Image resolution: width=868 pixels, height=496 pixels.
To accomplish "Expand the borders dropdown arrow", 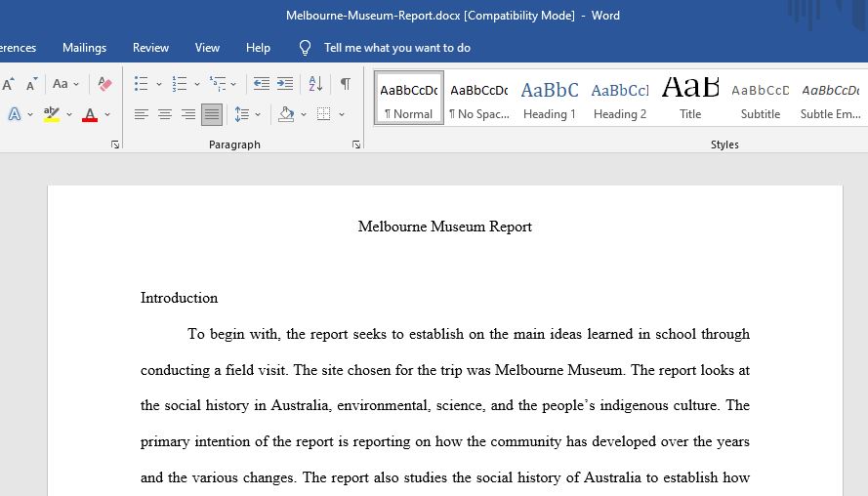I will point(342,114).
